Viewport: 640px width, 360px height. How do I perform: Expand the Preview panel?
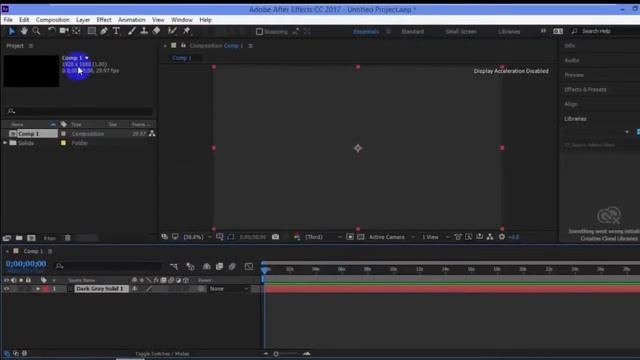(x=574, y=75)
